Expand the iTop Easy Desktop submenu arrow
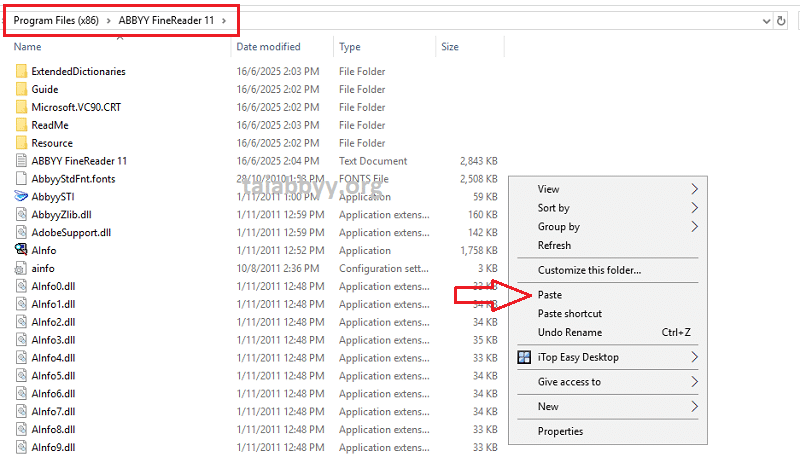Screen dimensions: 800x457 pyautogui.click(x=694, y=357)
